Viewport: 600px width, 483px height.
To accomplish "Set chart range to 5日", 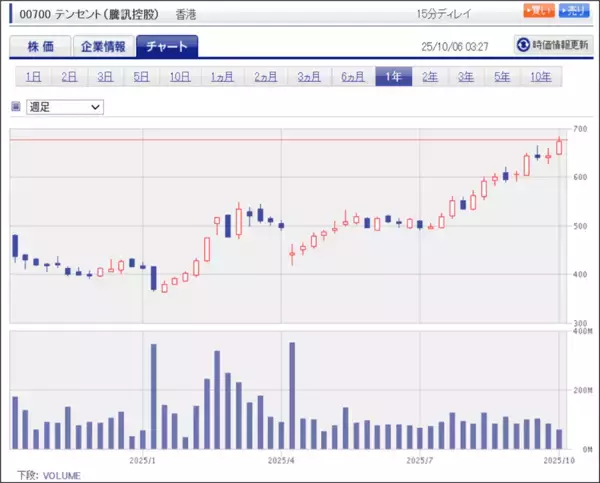I will point(141,77).
